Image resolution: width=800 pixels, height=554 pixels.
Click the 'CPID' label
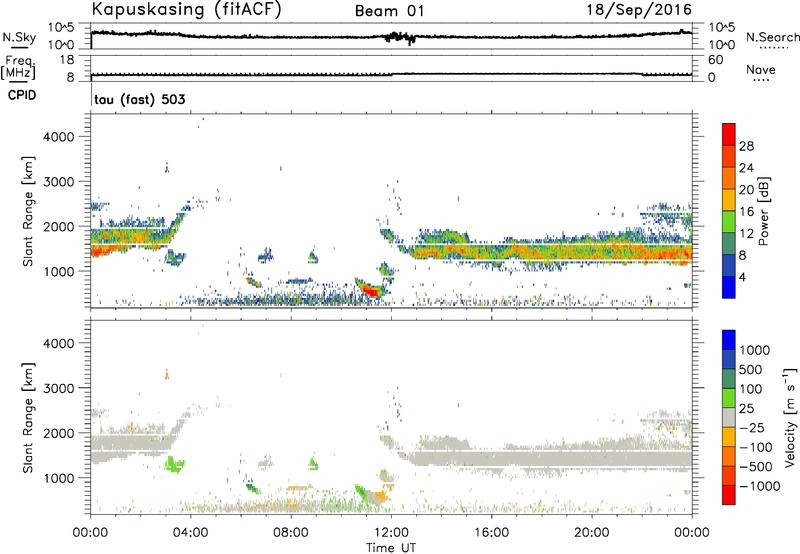(x=22, y=95)
